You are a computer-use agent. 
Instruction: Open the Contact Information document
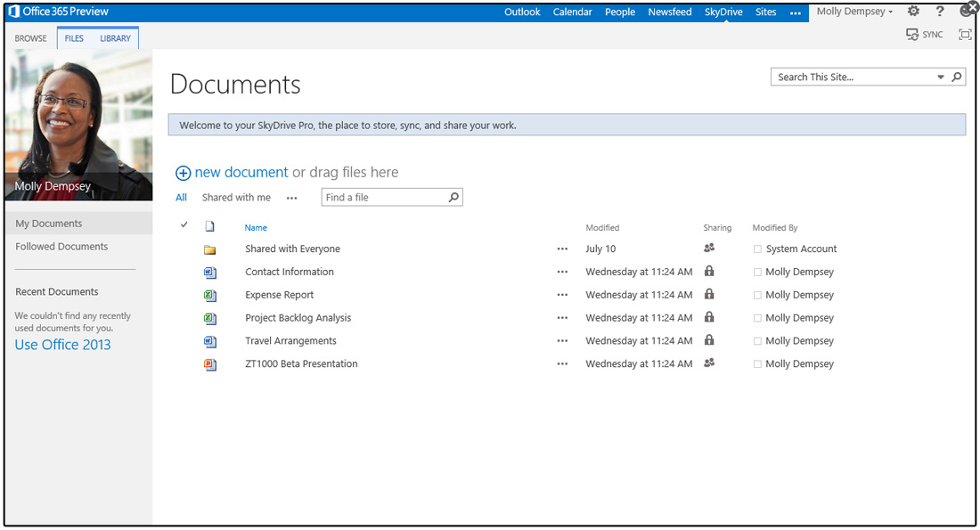290,272
